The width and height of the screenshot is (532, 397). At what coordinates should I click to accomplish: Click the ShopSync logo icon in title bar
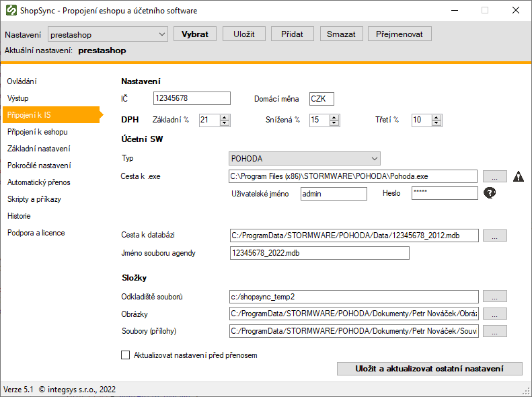point(11,11)
